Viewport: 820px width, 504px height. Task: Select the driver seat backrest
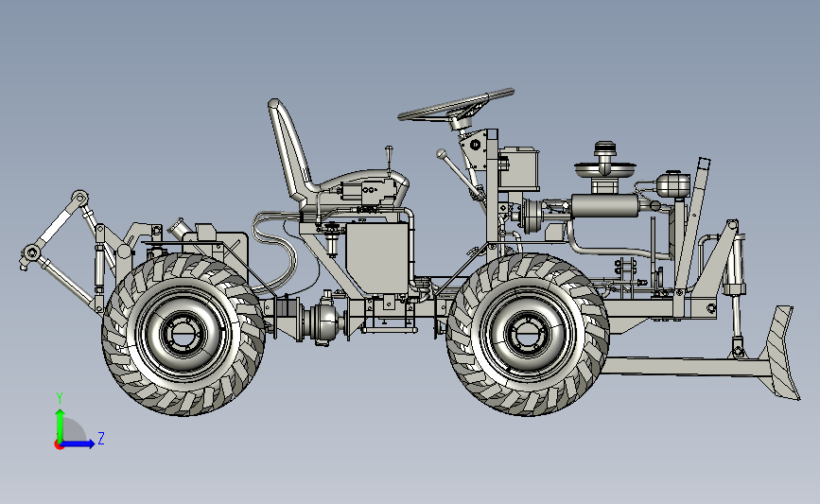point(289,149)
